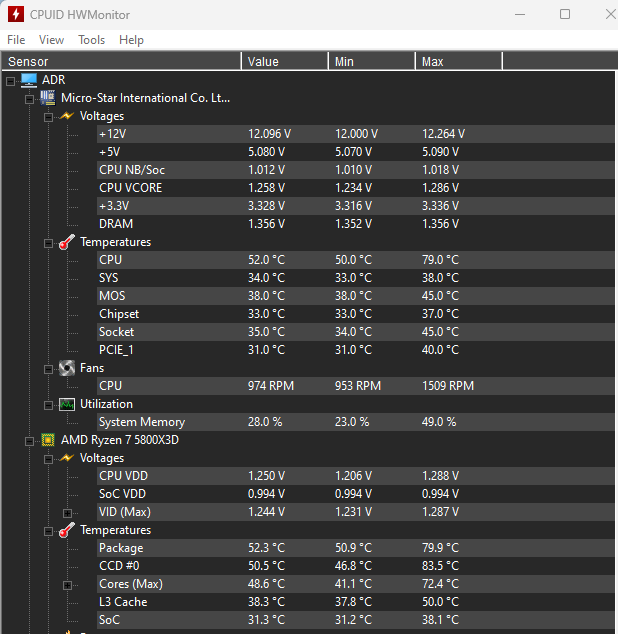Select the DRAM voltage row

click(x=356, y=224)
